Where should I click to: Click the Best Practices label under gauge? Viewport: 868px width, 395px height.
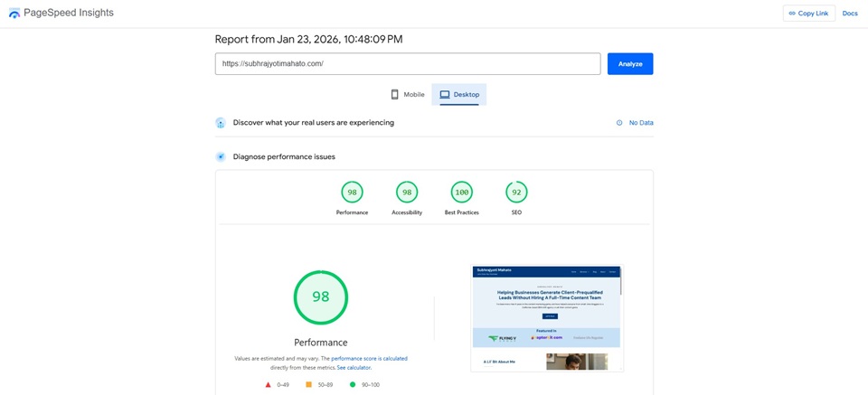coord(462,212)
